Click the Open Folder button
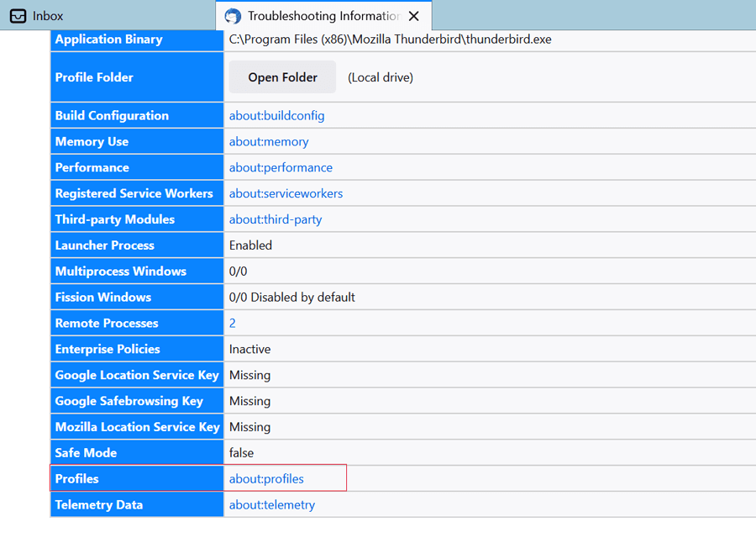Image resolution: width=756 pixels, height=538 pixels. point(282,77)
